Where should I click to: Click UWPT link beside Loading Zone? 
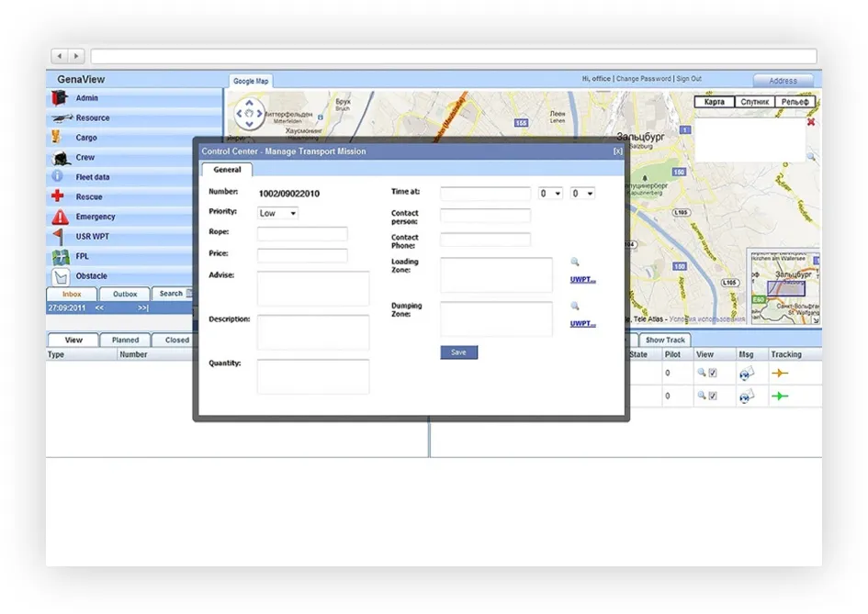point(583,279)
